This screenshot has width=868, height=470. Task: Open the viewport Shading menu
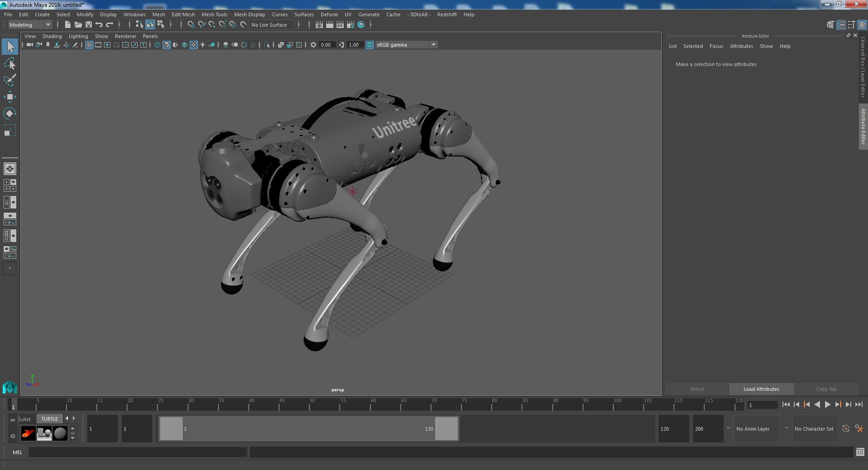click(x=52, y=36)
